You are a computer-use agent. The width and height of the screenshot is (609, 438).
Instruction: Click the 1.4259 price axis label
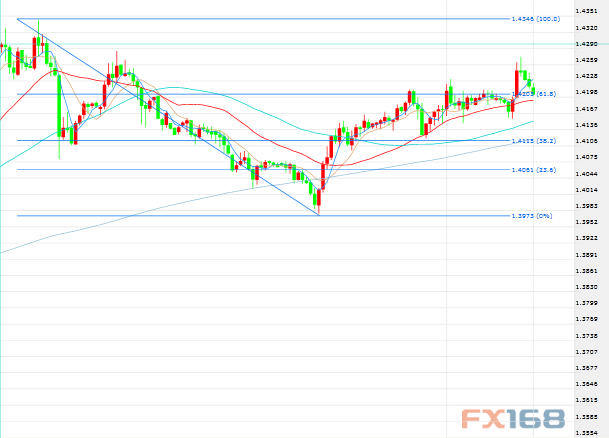click(586, 60)
